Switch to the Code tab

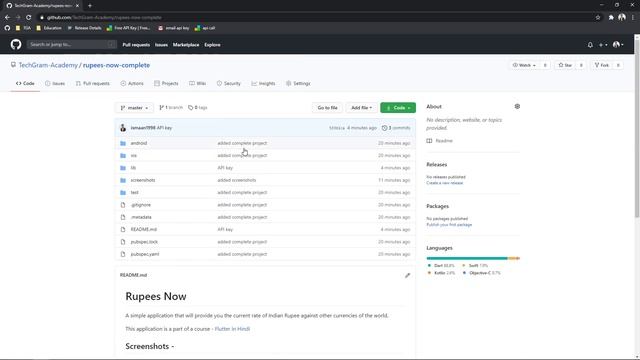click(x=25, y=83)
